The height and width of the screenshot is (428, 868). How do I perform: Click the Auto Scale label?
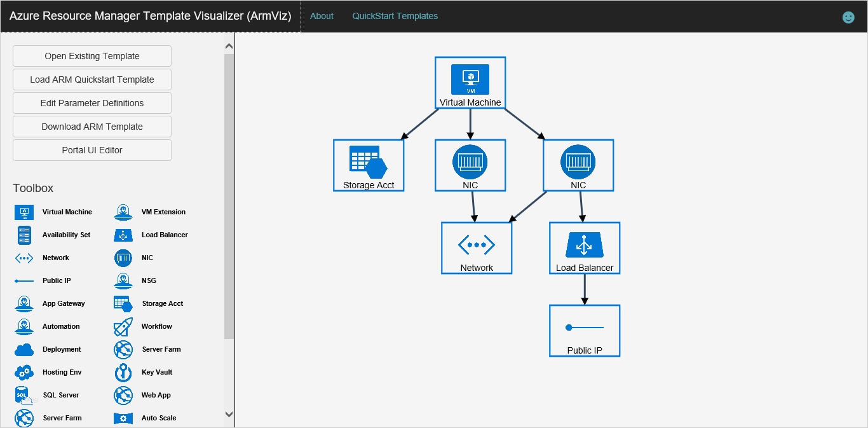159,418
